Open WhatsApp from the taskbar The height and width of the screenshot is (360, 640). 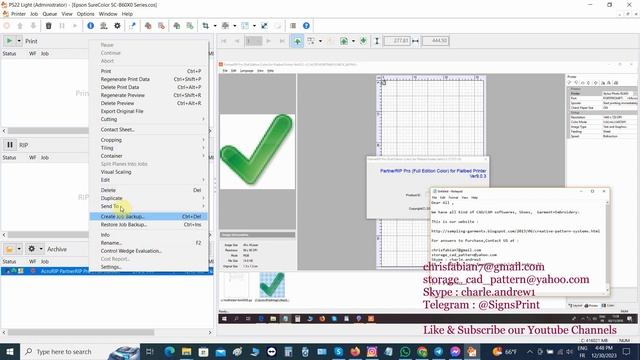(405, 351)
